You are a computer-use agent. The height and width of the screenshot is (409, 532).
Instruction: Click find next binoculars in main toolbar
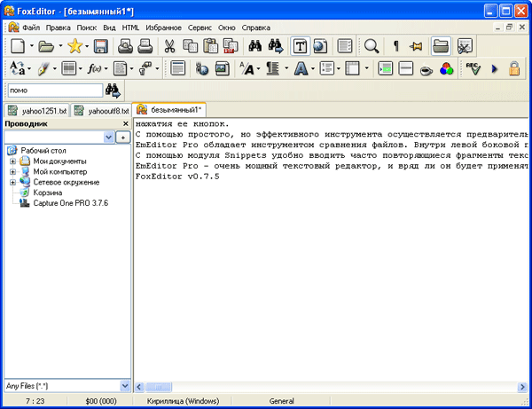[276, 46]
